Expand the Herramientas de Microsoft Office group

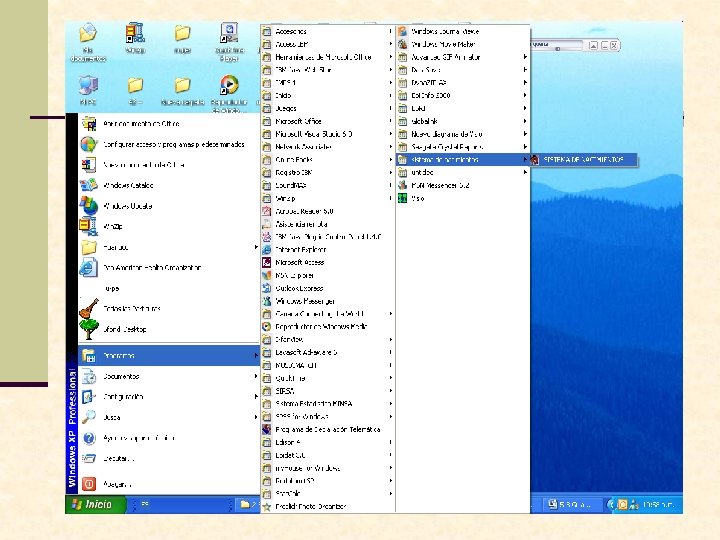click(327, 57)
